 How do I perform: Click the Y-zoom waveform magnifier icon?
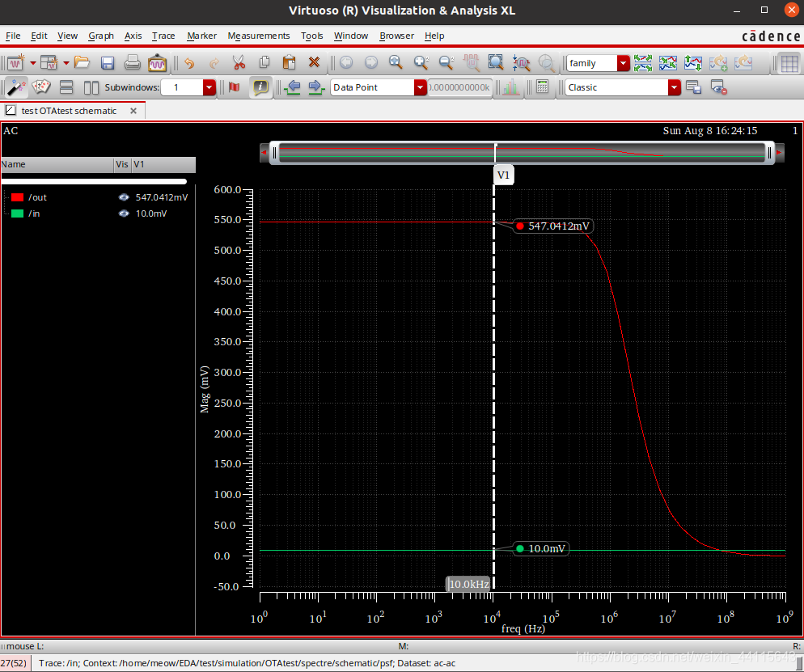521,62
